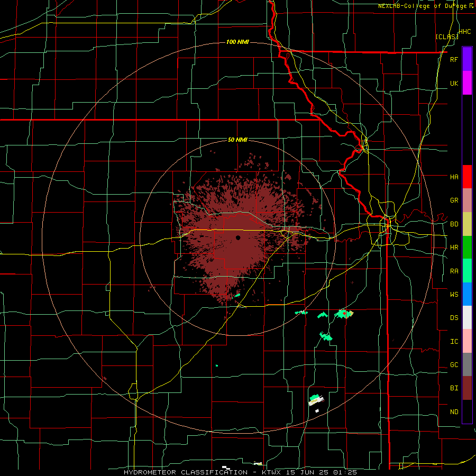The height and width of the screenshot is (476, 476).
Task: Click the black radar site dot at center
Action: [x=238, y=237]
